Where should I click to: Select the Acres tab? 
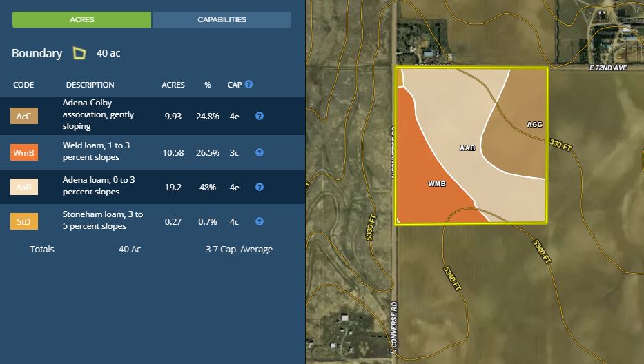(x=82, y=19)
